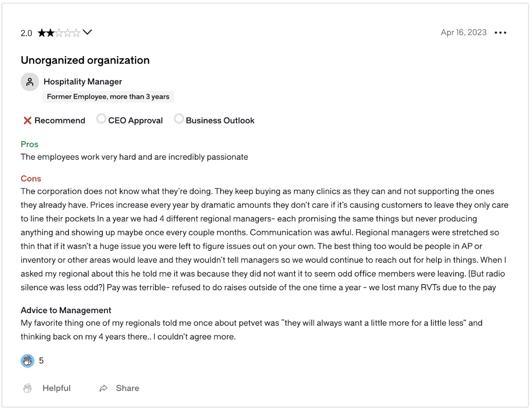Click the Apr 16, 2023 review date

tap(463, 33)
